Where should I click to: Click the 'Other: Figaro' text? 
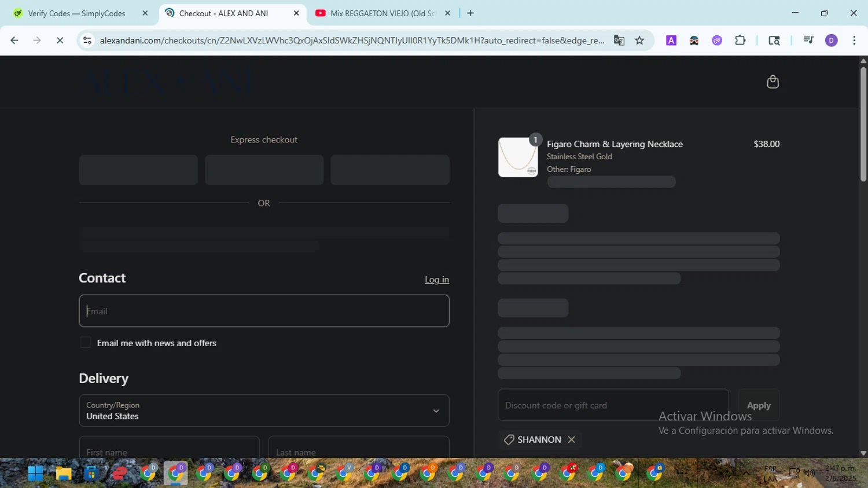coord(569,169)
